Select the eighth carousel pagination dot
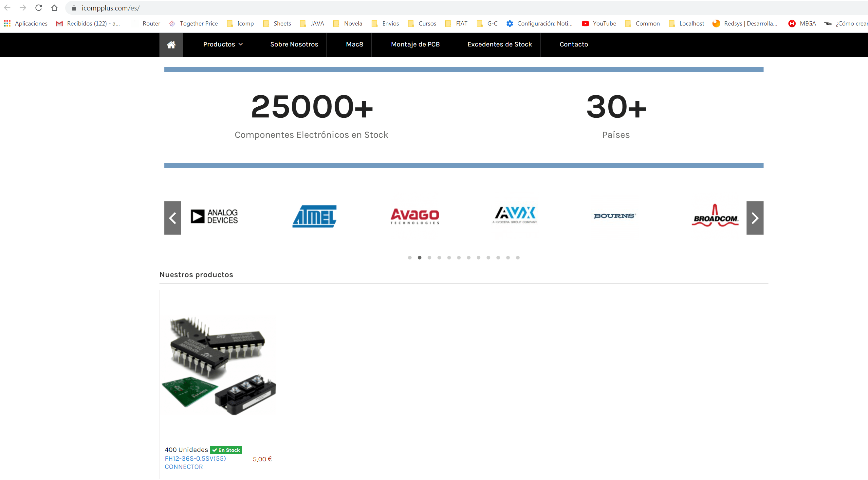The height and width of the screenshot is (480, 868). [x=478, y=258]
